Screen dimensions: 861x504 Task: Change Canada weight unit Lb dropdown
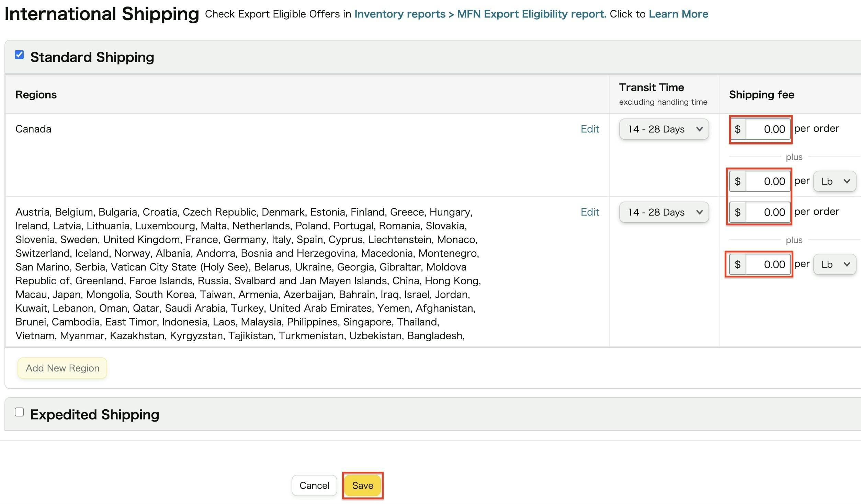coord(835,181)
